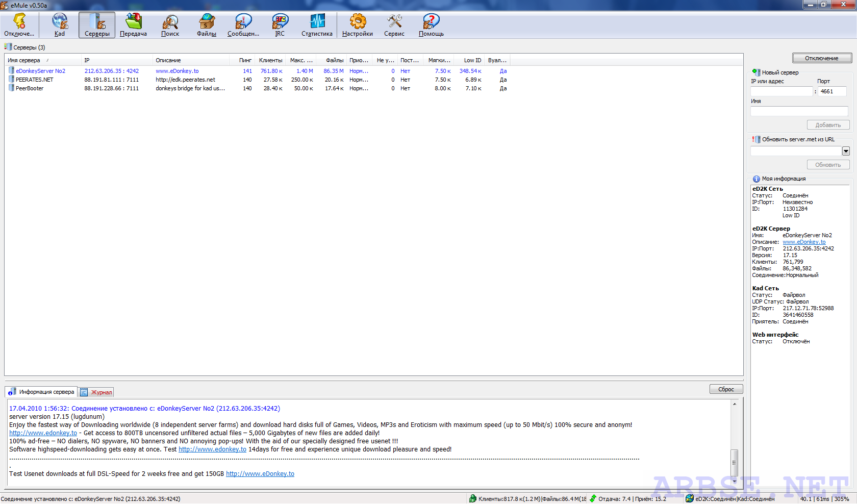The height and width of the screenshot is (504, 857).
Task: Click the server.met URL combo box field
Action: pyautogui.click(x=796, y=151)
